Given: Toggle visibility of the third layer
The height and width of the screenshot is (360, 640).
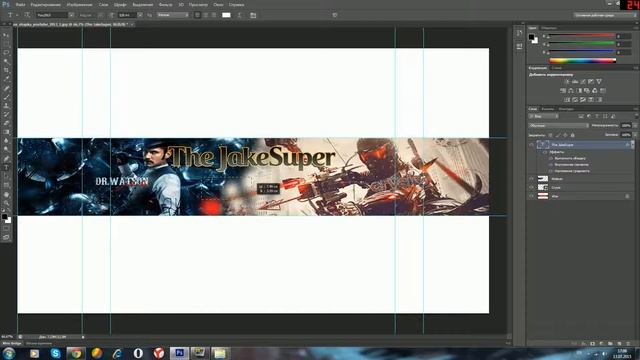Looking at the screenshot, I should point(531,187).
